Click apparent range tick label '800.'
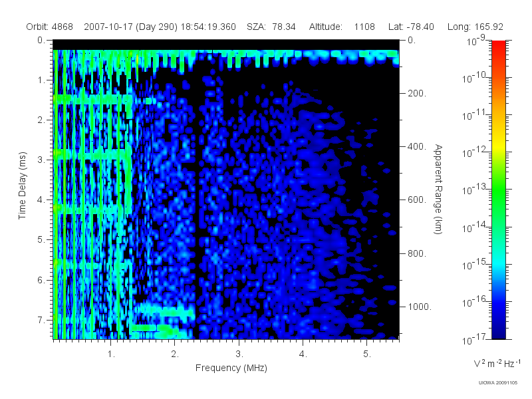 [x=417, y=253]
